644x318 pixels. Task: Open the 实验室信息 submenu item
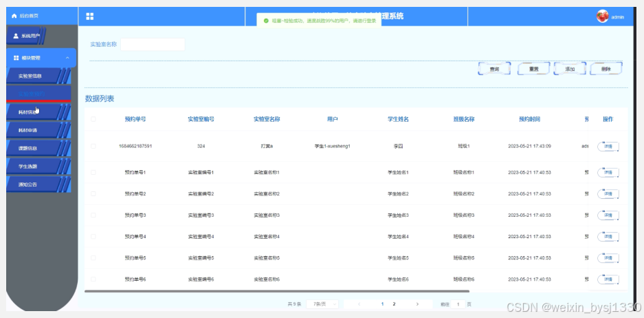(38, 76)
